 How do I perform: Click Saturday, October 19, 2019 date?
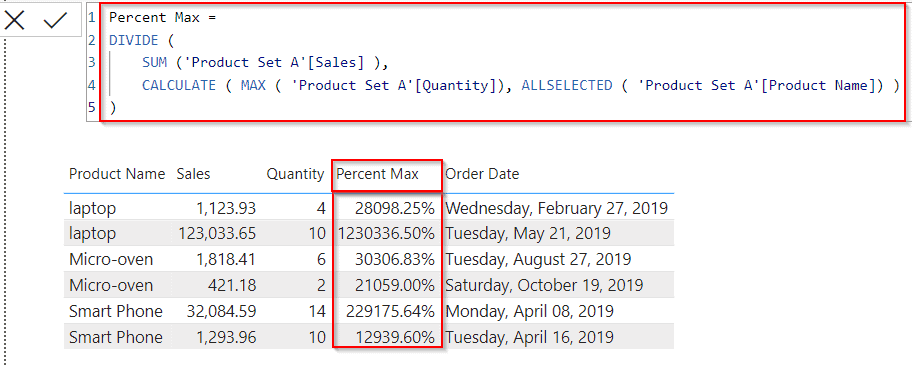tap(544, 285)
